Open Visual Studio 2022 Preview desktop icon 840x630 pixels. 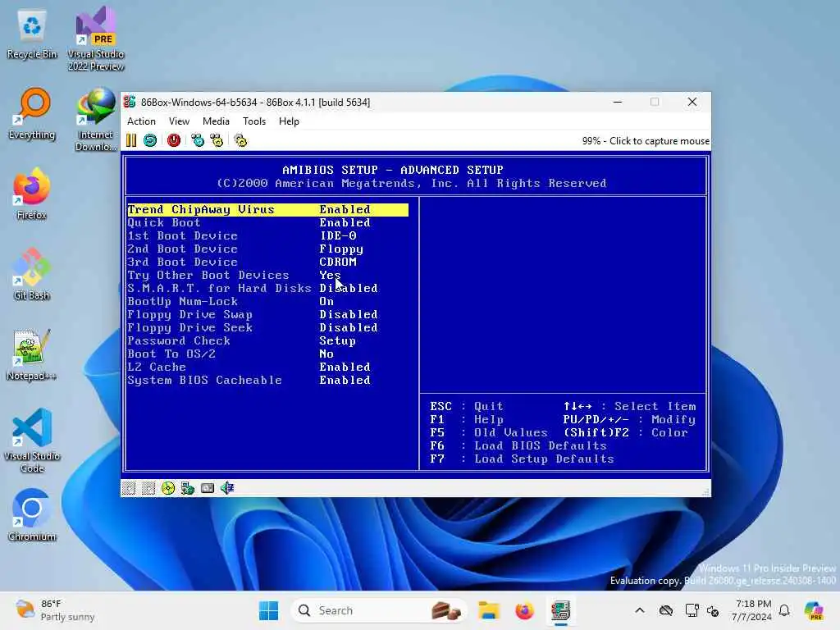click(x=96, y=39)
